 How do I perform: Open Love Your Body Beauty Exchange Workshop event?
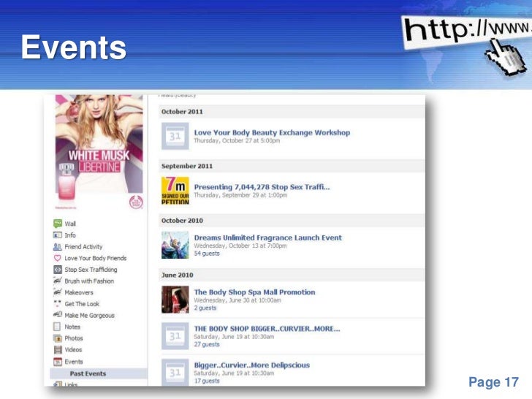click(x=272, y=133)
